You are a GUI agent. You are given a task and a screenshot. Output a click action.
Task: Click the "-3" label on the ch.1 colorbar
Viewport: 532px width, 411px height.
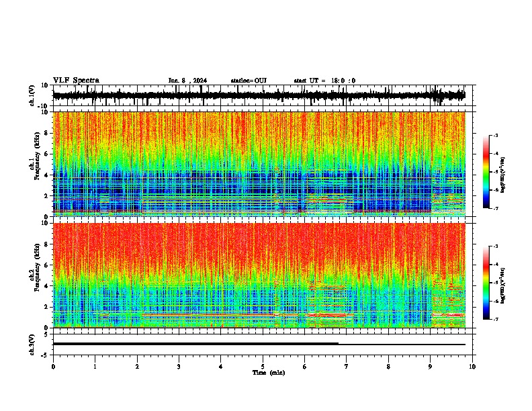(x=496, y=135)
